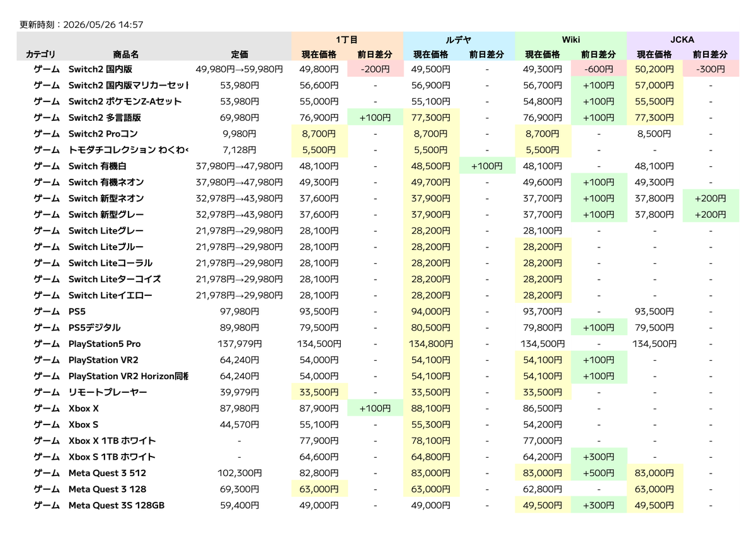Click Wiki price 49,600円
The image size is (756, 534).
(x=542, y=182)
